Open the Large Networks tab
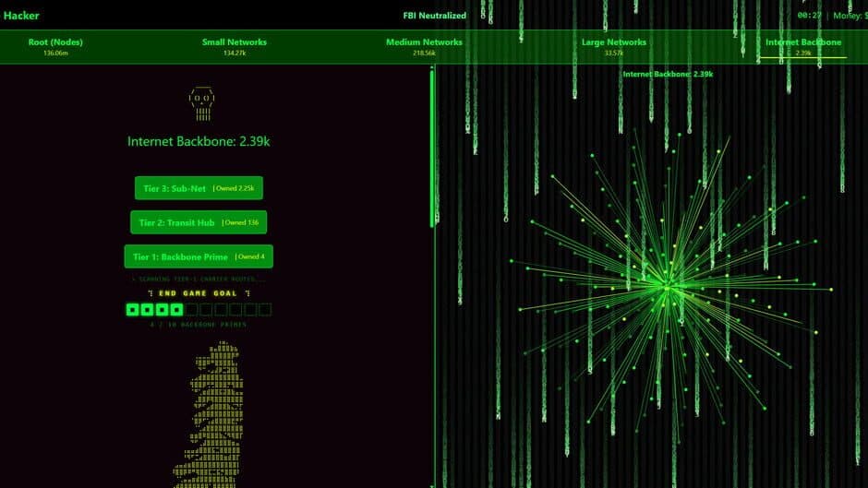868x488 pixels. (x=613, y=46)
